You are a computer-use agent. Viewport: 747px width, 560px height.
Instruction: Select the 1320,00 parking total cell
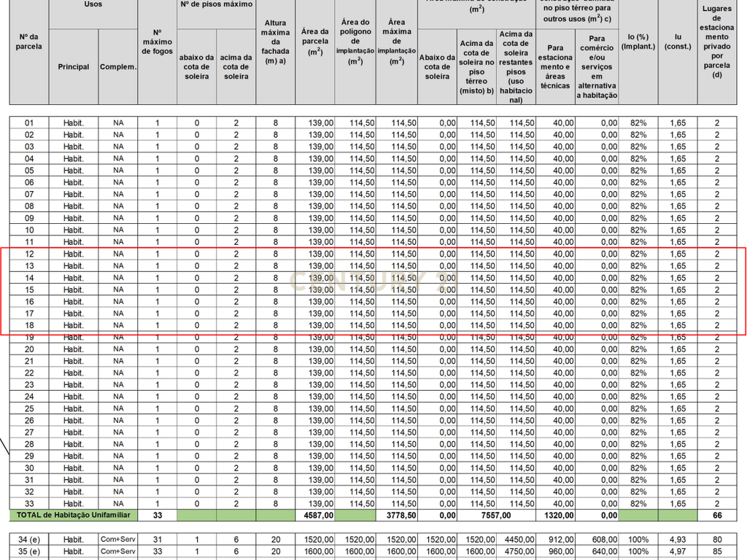[x=555, y=516]
